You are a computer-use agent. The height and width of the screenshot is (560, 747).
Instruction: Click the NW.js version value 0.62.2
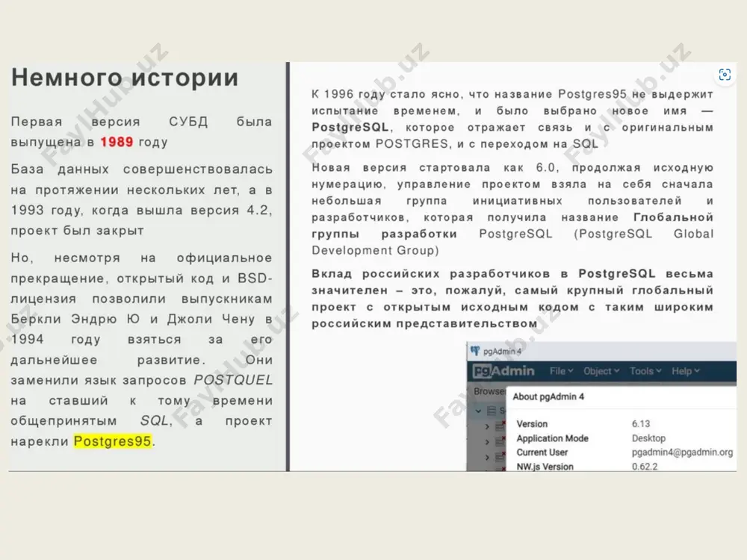[x=645, y=467]
